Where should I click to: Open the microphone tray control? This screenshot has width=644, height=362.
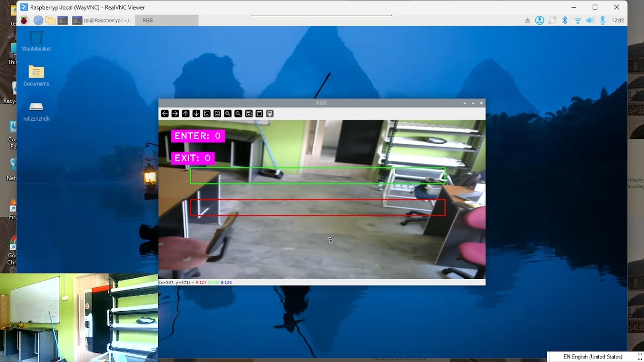602,21
